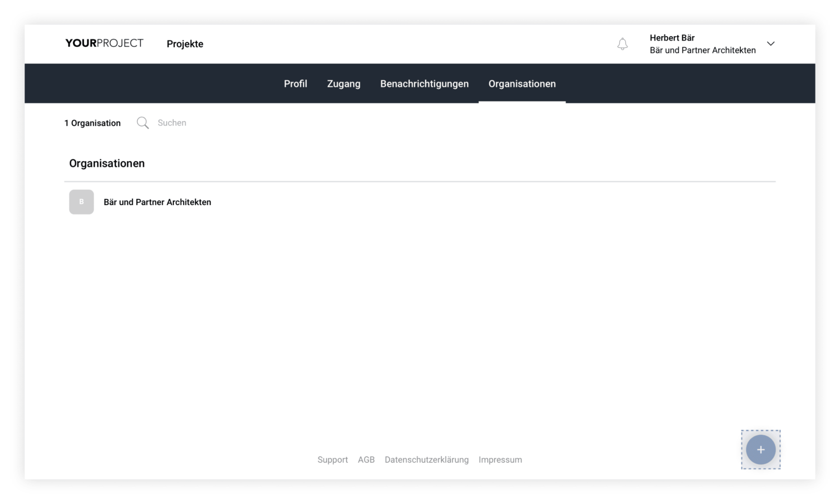
Task: Open the Support footer link
Action: coord(332,459)
